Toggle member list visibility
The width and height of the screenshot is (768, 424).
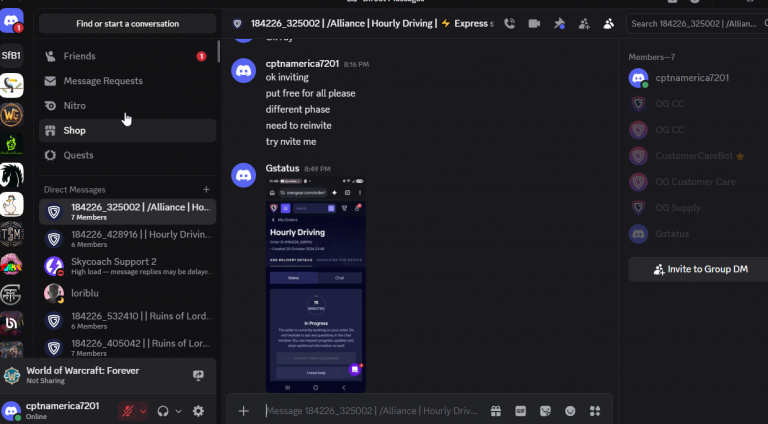[x=608, y=24]
